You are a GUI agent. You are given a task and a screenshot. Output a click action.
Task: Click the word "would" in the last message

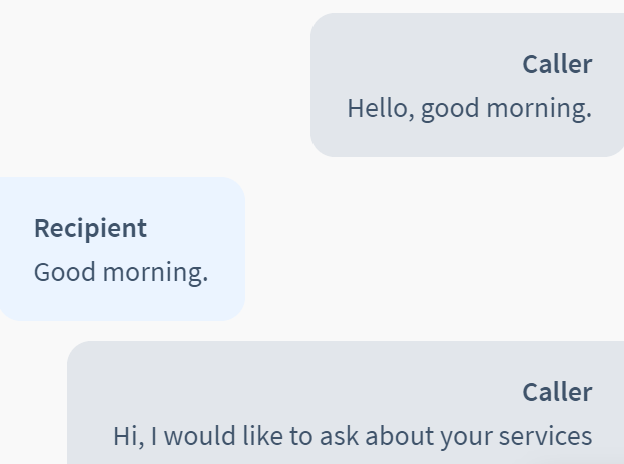(x=200, y=436)
